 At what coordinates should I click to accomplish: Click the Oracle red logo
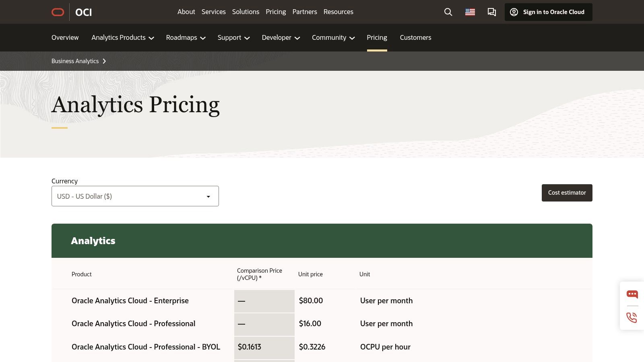tap(58, 12)
